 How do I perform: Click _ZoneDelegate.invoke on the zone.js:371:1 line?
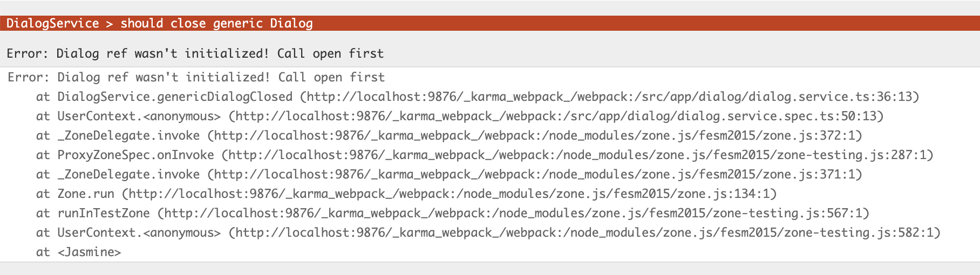pyautogui.click(x=128, y=174)
